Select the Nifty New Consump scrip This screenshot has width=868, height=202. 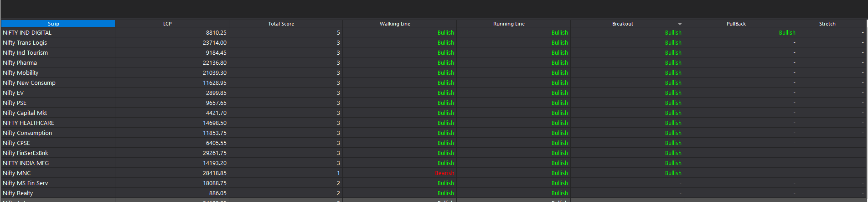coord(29,83)
